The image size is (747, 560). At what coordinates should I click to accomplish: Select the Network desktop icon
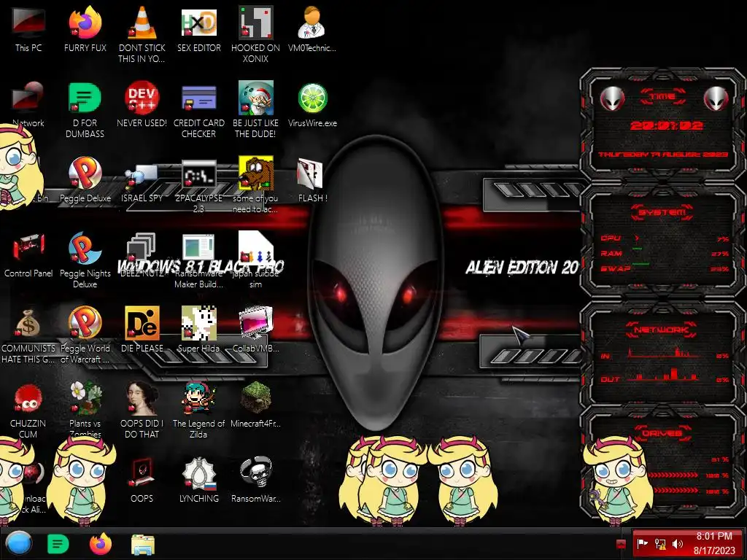tap(28, 98)
